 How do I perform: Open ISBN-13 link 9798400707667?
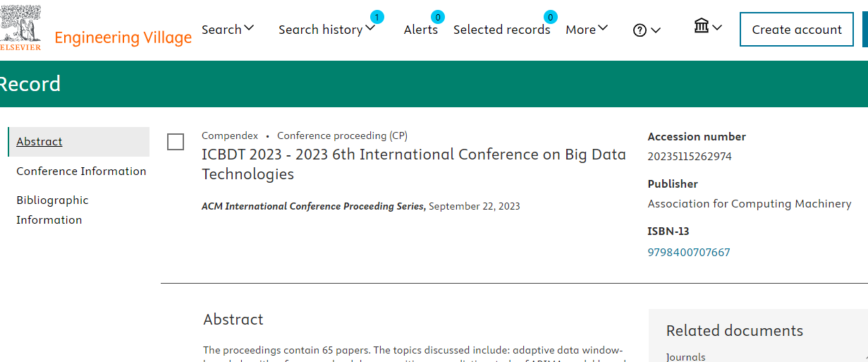pyautogui.click(x=689, y=252)
